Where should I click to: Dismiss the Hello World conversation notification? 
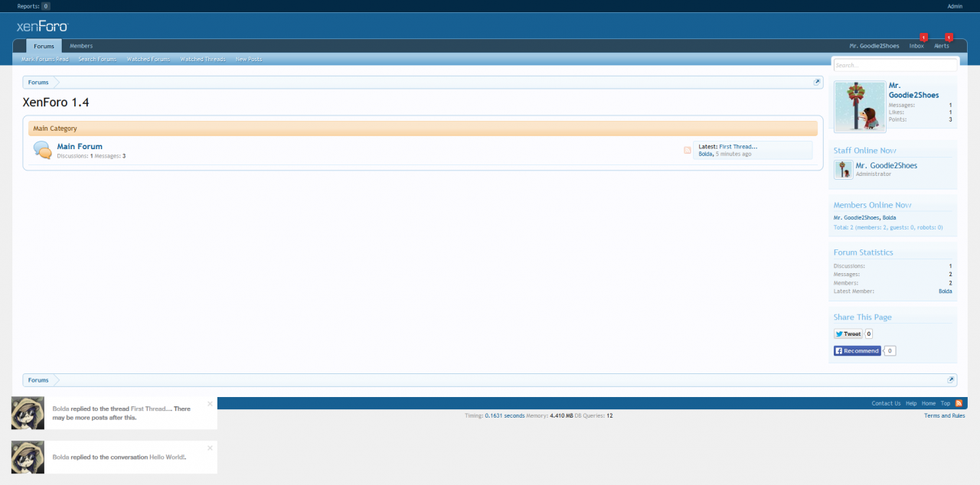coord(211,448)
